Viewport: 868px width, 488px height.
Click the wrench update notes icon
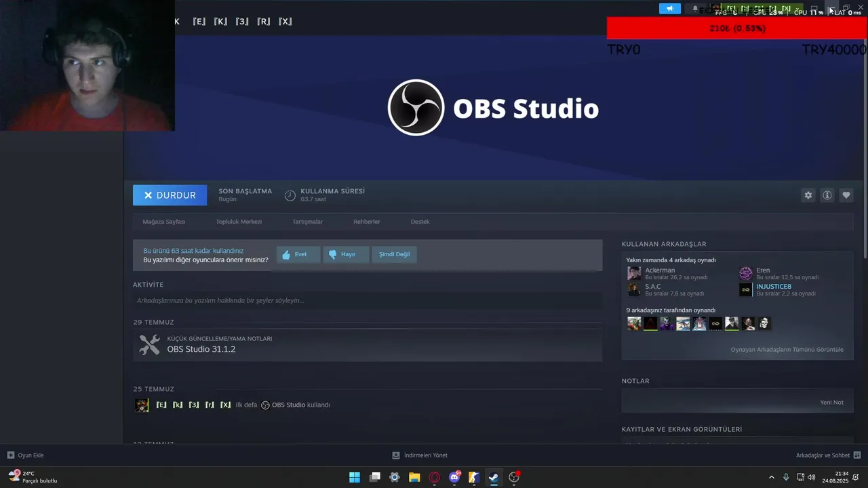[x=149, y=344]
